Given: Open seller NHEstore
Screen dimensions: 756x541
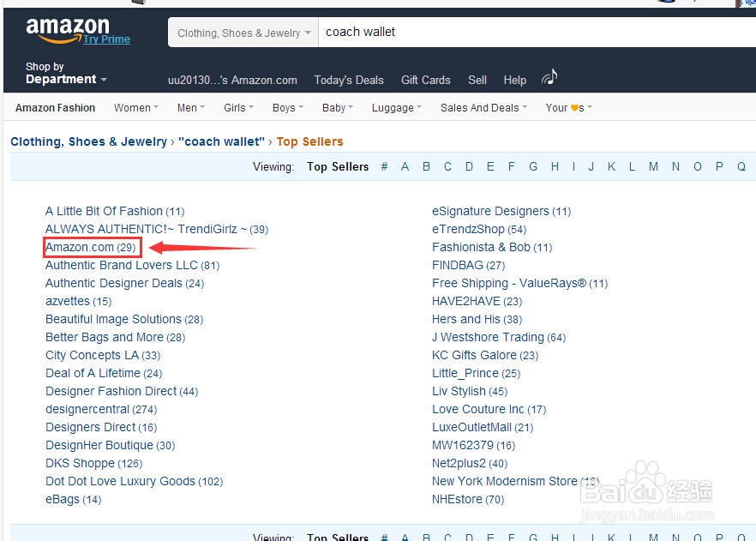Looking at the screenshot, I should point(468,499).
